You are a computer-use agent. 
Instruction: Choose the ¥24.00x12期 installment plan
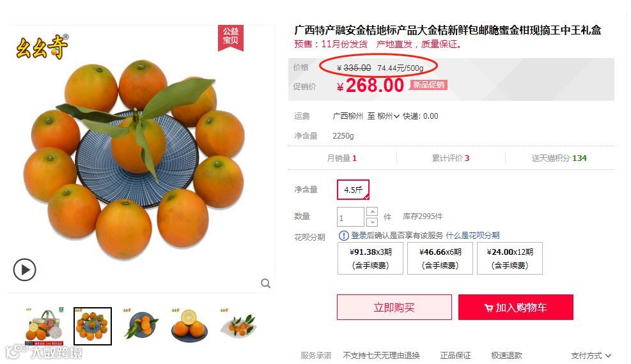coord(510,259)
